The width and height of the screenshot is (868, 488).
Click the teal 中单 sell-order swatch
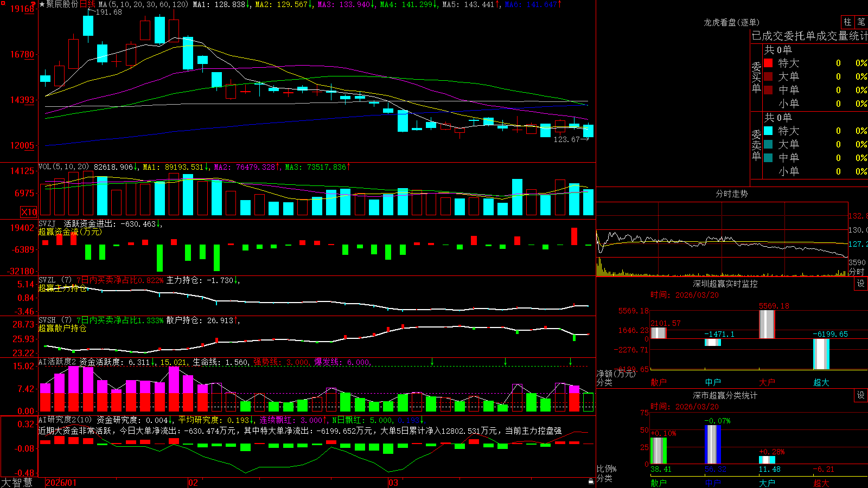click(768, 158)
